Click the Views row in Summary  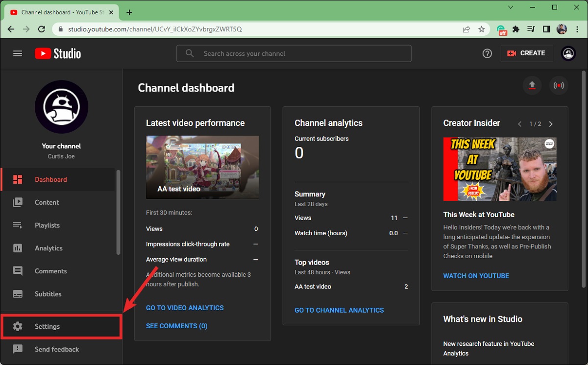(x=351, y=218)
